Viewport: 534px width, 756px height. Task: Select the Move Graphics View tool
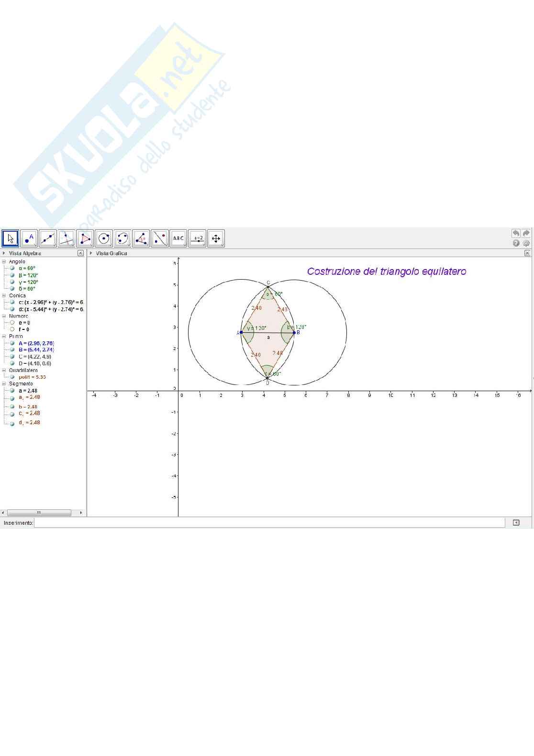pos(216,238)
